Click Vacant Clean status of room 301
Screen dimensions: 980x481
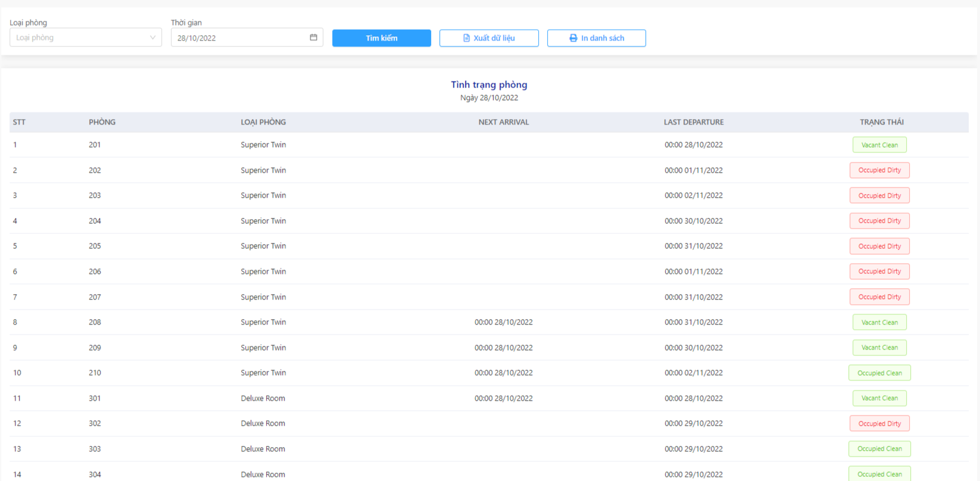point(879,398)
